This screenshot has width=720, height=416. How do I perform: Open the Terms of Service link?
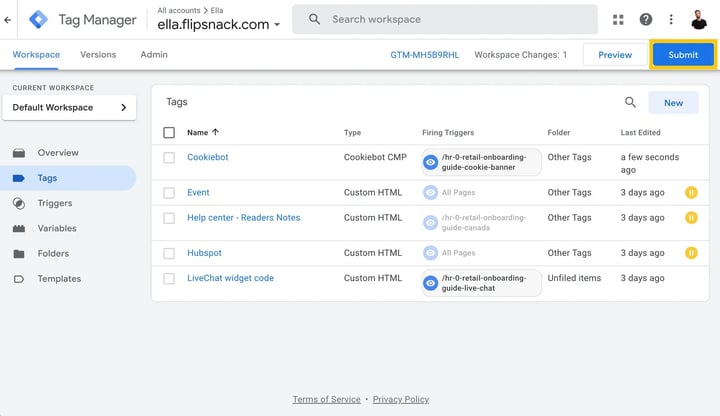click(326, 399)
